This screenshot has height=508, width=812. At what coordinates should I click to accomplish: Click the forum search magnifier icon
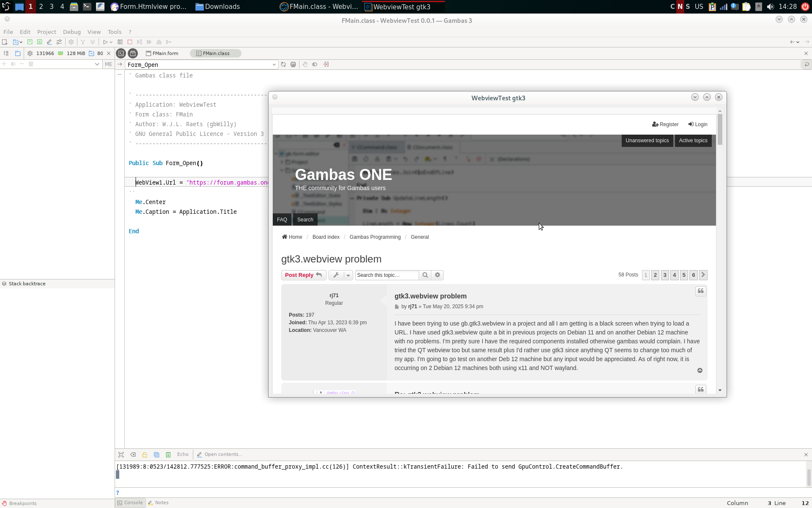click(x=425, y=275)
